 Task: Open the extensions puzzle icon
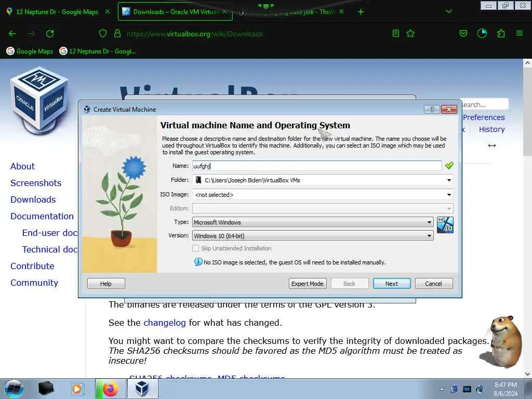coord(501,33)
